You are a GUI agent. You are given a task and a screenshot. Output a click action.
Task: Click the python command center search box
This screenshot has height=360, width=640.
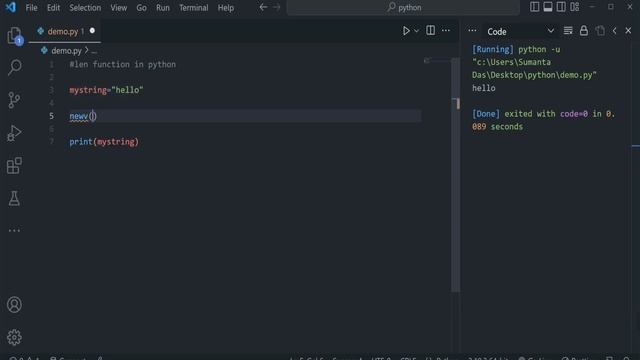403,7
